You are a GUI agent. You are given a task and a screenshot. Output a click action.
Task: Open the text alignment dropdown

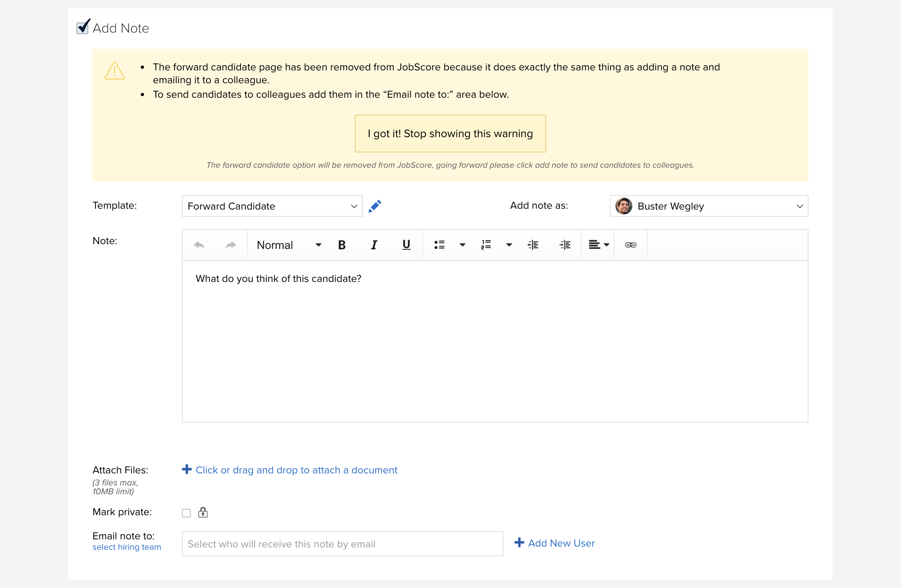tap(599, 245)
